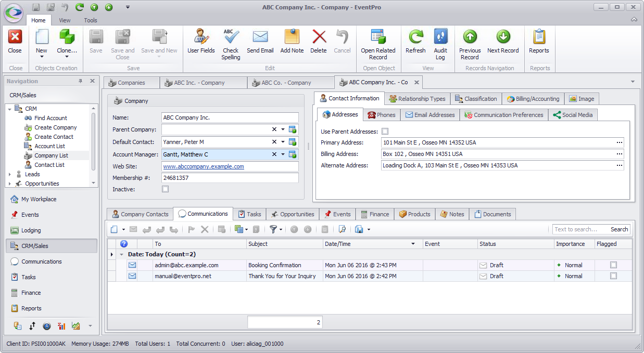Flag the Booking Confirmation email row

(613, 265)
